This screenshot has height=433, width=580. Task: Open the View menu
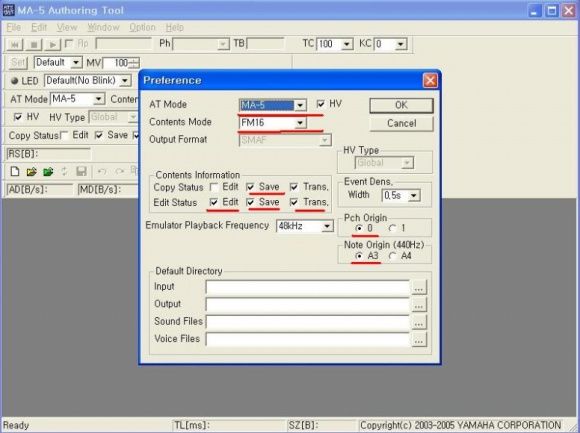67,27
